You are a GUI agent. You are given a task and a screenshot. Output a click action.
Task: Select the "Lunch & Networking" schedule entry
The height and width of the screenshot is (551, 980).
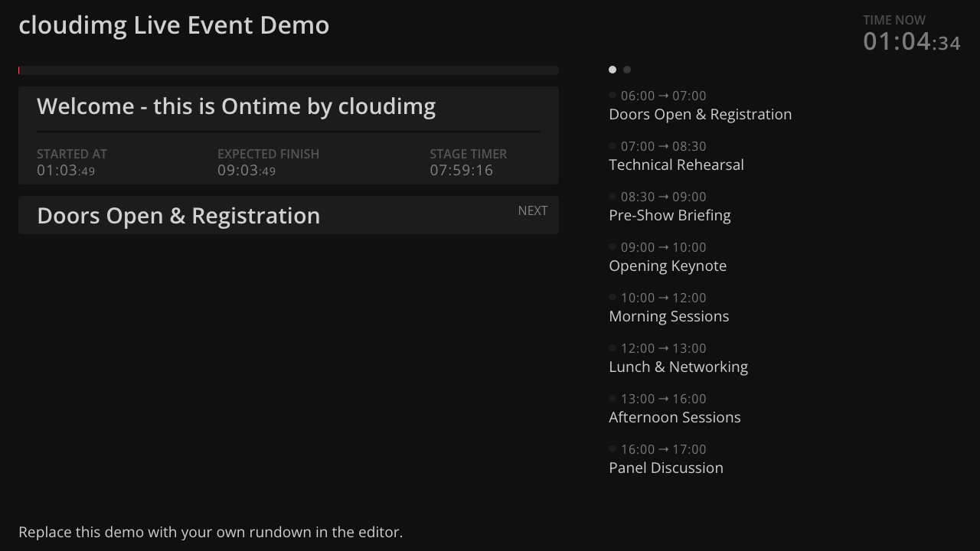coord(678,367)
